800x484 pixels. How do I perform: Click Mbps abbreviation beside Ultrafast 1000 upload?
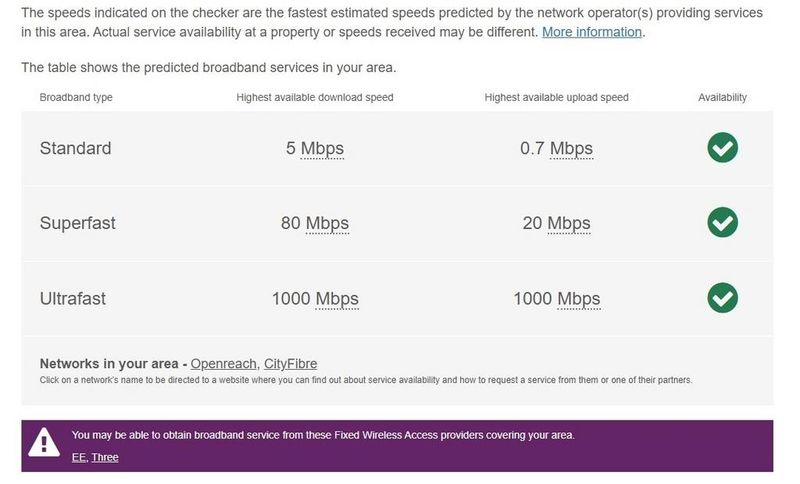(579, 298)
